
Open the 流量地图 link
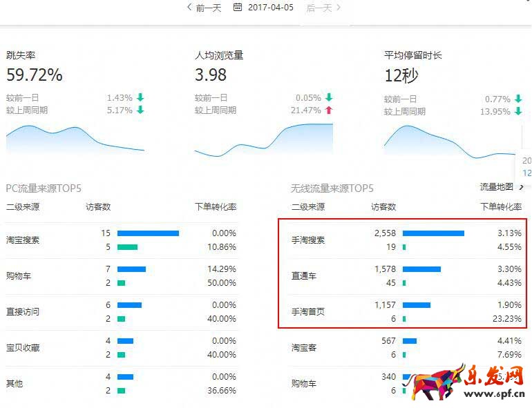coord(496,187)
